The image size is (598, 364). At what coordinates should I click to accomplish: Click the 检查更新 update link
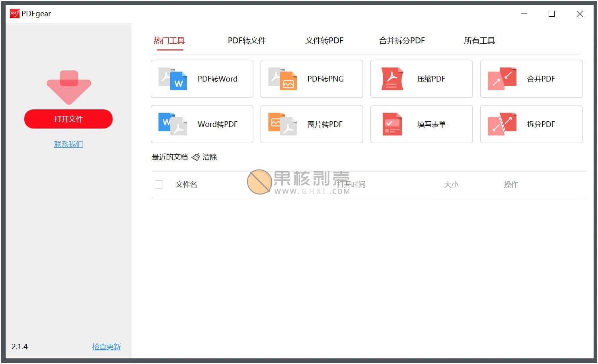[x=106, y=346]
